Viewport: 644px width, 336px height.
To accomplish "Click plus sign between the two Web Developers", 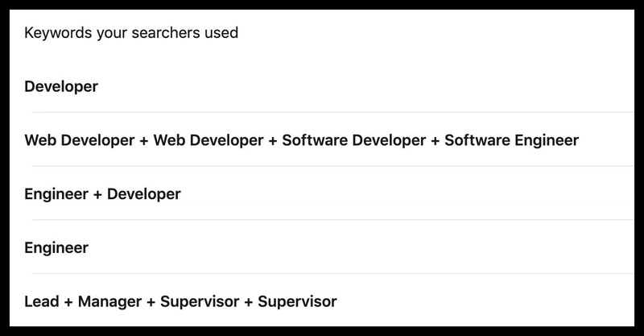I will [x=144, y=141].
